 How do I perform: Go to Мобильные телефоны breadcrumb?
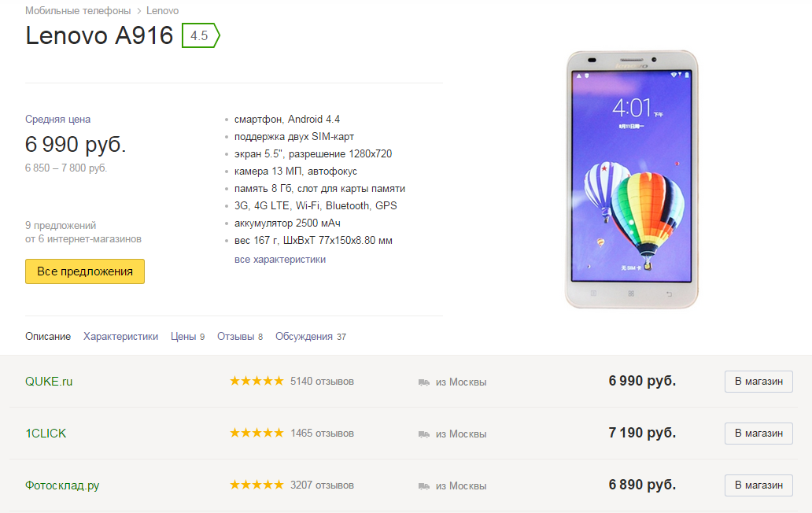click(77, 11)
